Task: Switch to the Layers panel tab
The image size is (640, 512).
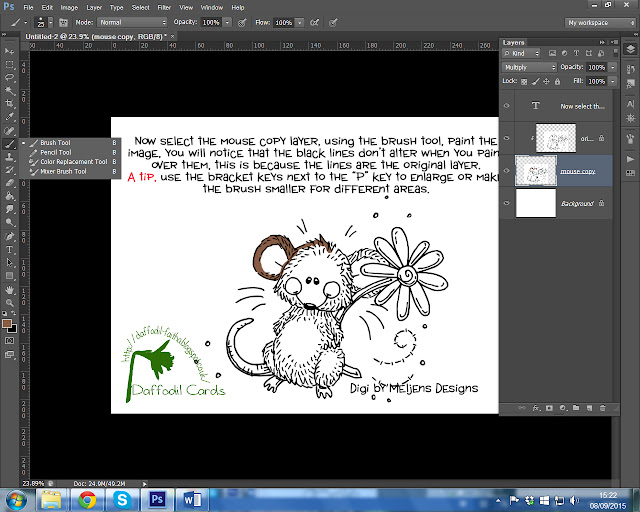Action: (513, 42)
